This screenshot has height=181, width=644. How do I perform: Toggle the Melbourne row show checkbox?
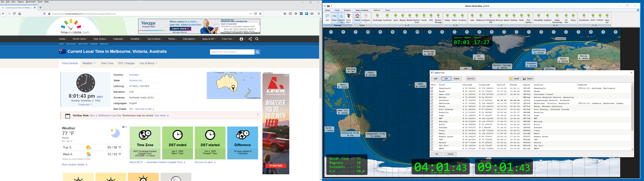[432, 103]
